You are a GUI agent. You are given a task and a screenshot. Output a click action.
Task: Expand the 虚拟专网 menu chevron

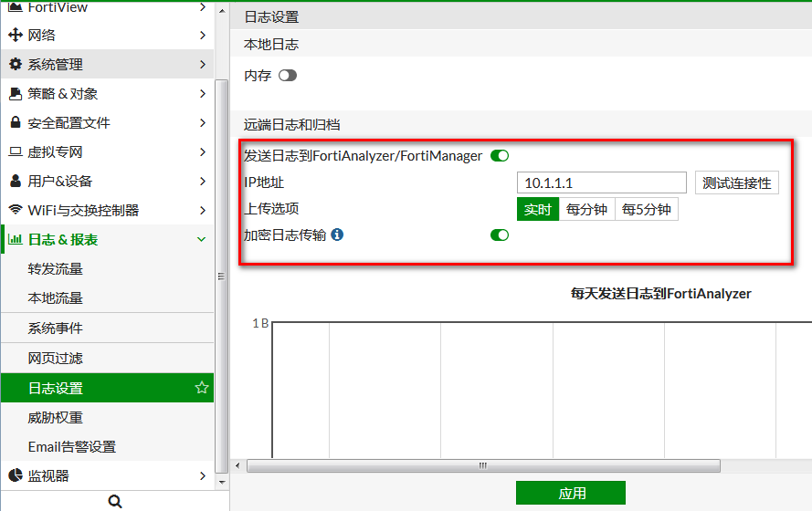pyautogui.click(x=203, y=152)
